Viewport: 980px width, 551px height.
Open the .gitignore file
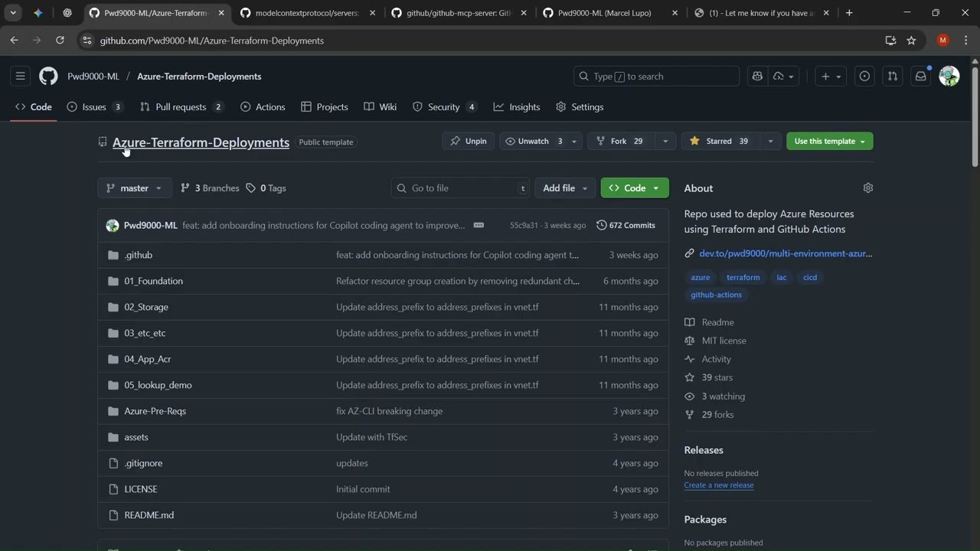pos(143,463)
